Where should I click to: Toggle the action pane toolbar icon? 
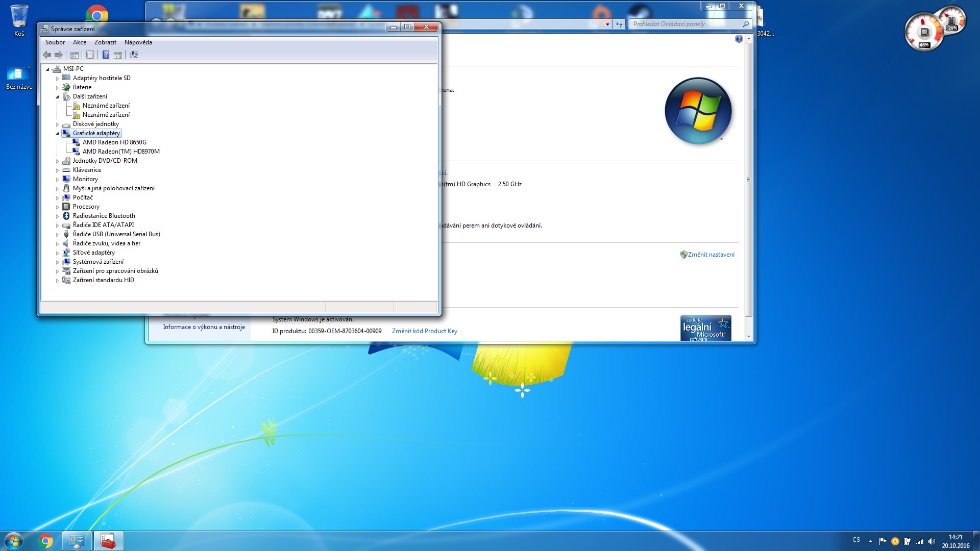[x=118, y=55]
